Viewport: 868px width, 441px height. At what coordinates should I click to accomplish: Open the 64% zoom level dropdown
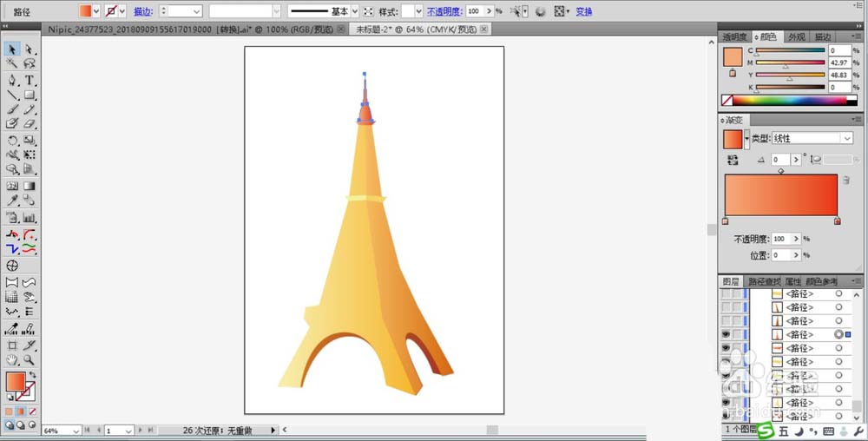click(75, 431)
